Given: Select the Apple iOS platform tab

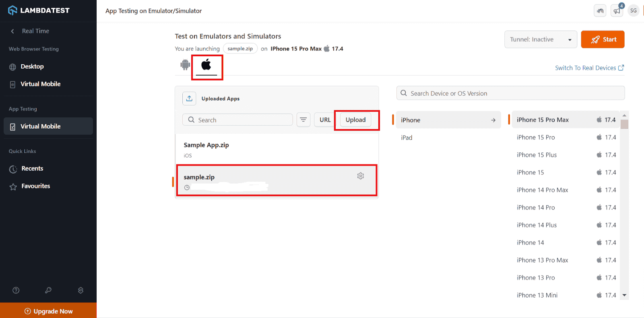Looking at the screenshot, I should (206, 65).
